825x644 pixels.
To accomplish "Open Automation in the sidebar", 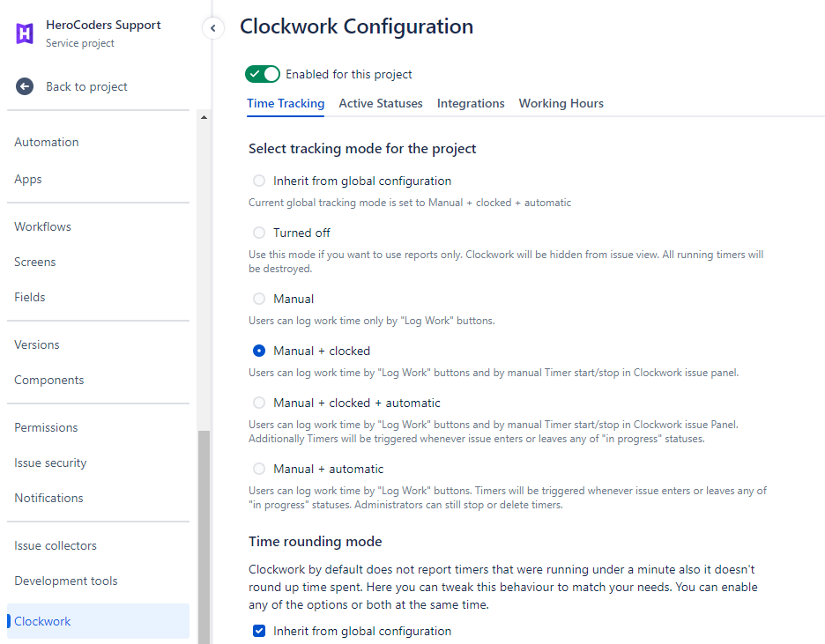I will [x=47, y=142].
